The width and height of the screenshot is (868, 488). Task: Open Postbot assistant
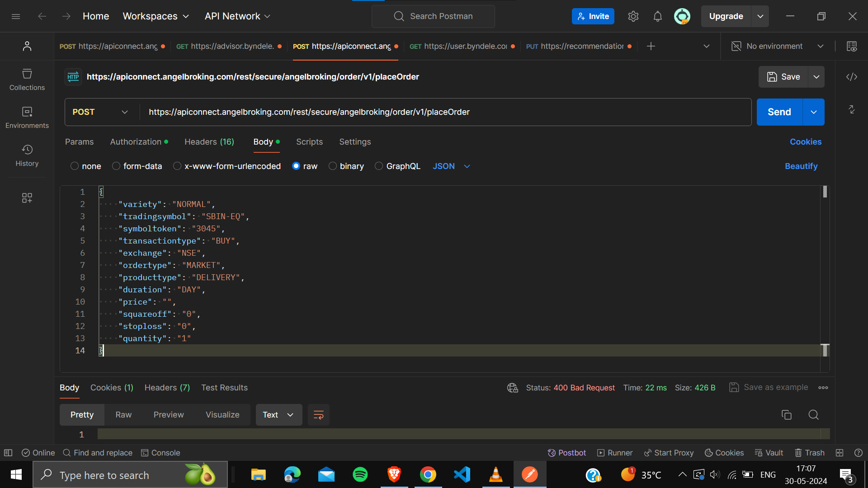coord(566,453)
